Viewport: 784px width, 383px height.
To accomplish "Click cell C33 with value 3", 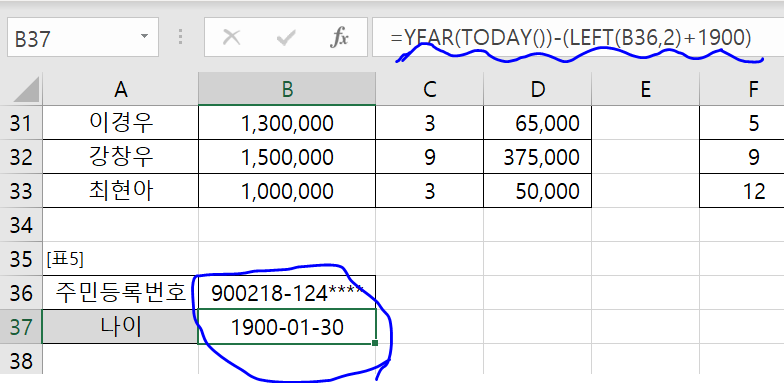I will (430, 190).
